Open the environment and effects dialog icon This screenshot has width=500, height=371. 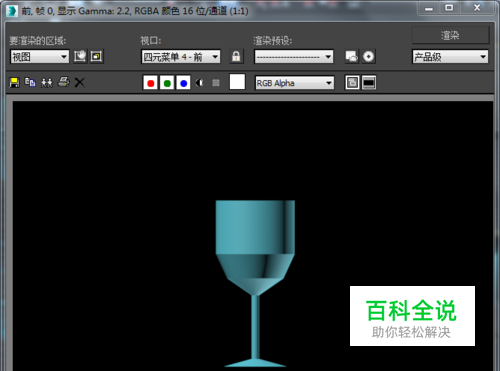click(368, 56)
